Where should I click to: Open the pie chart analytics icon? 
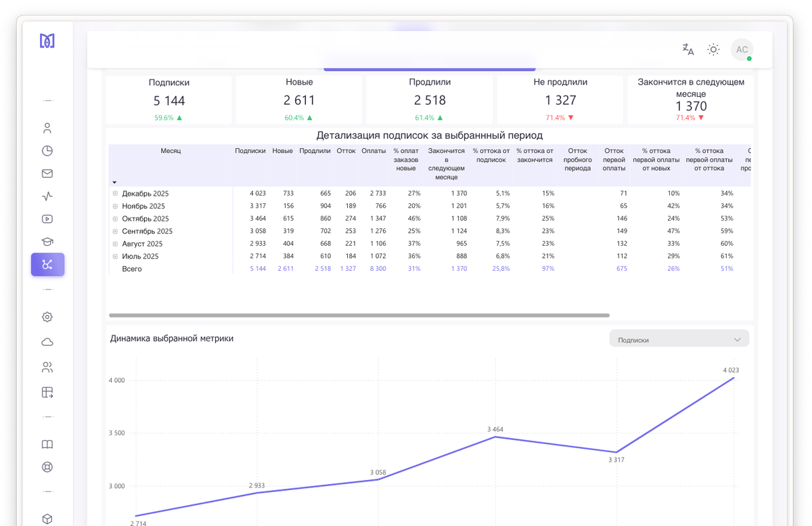coord(47,151)
